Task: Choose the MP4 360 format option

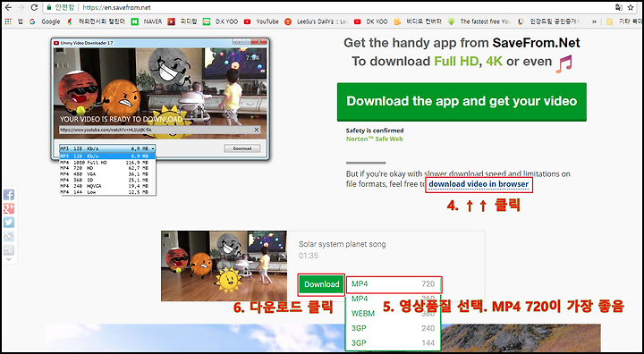Action: 394,299
